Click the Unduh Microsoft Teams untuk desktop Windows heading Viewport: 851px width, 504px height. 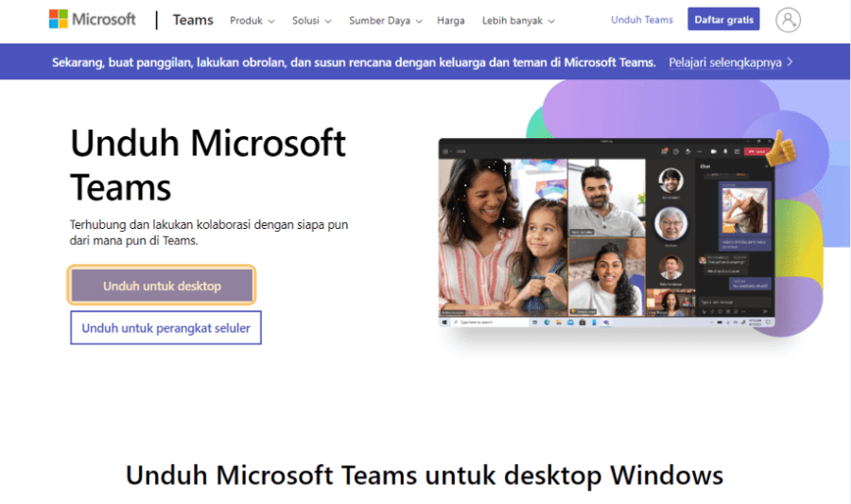pos(425,476)
